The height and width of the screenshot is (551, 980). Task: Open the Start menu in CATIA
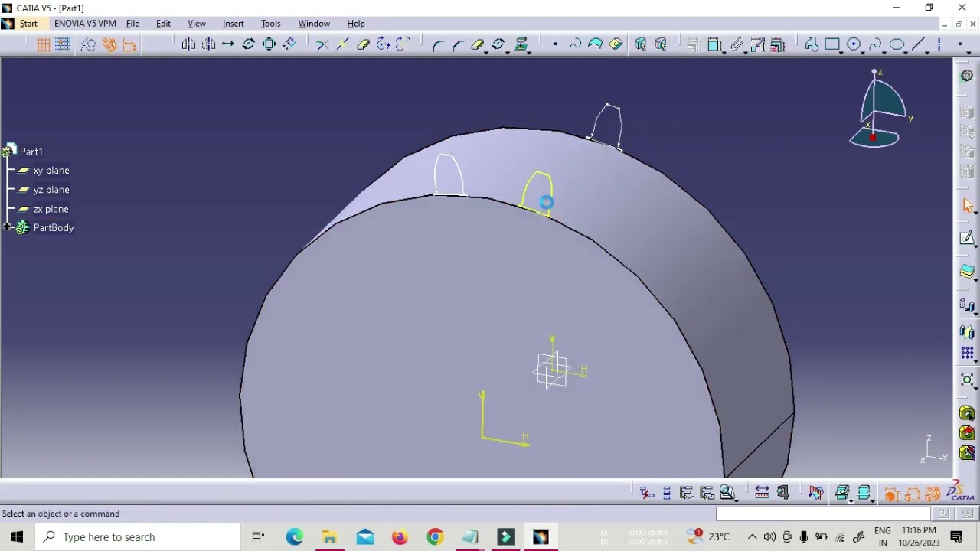click(x=28, y=24)
